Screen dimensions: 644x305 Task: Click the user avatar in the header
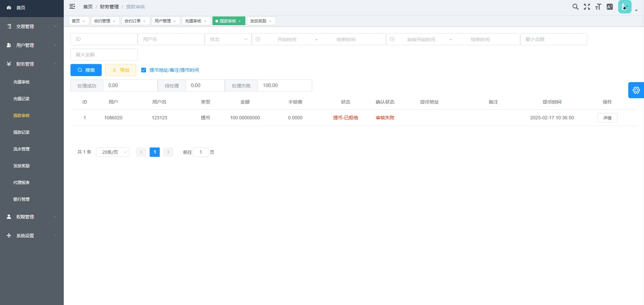[x=625, y=7]
